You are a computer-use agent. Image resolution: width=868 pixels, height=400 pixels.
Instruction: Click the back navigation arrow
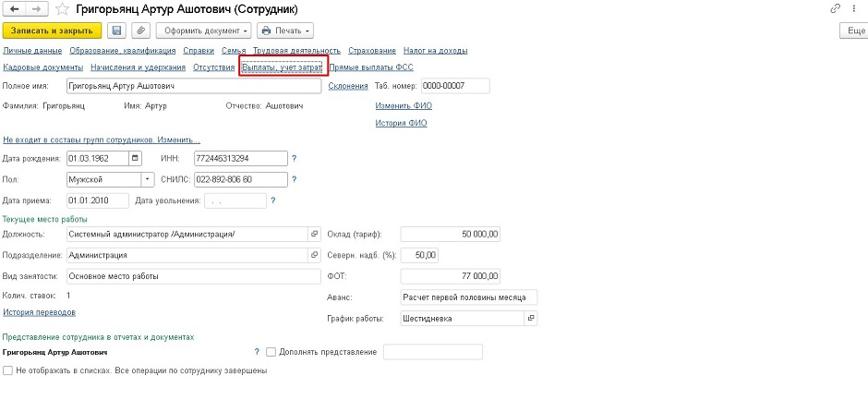(15, 9)
